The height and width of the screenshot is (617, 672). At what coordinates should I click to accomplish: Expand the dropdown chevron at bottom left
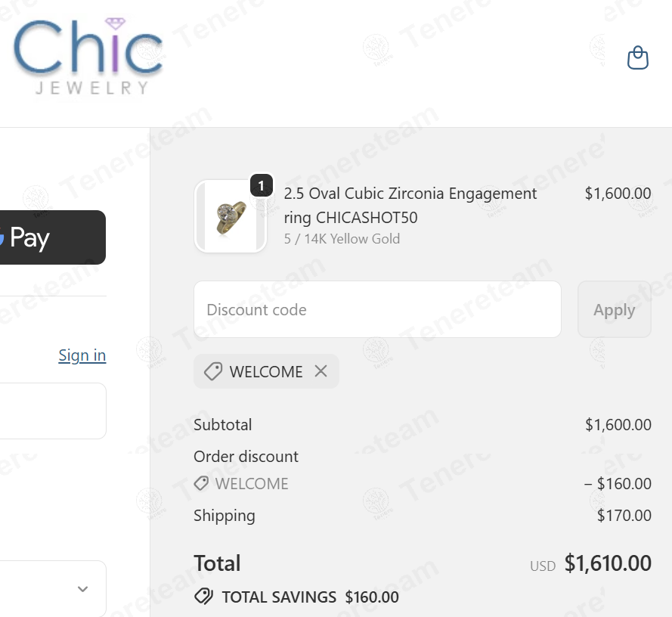(x=83, y=589)
